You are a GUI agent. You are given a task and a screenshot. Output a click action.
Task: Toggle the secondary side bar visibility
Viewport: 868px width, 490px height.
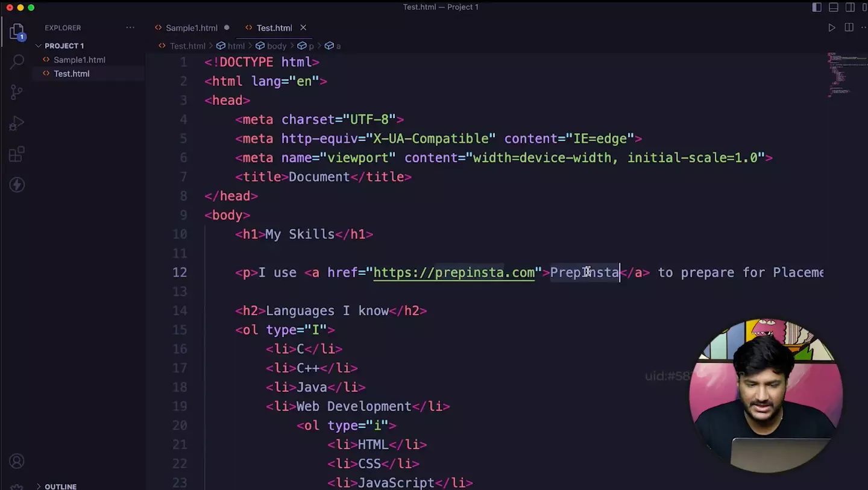(850, 7)
